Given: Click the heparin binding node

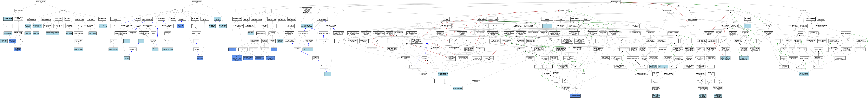Looking at the screenshot, I should pyautogui.click(x=93, y=33).
